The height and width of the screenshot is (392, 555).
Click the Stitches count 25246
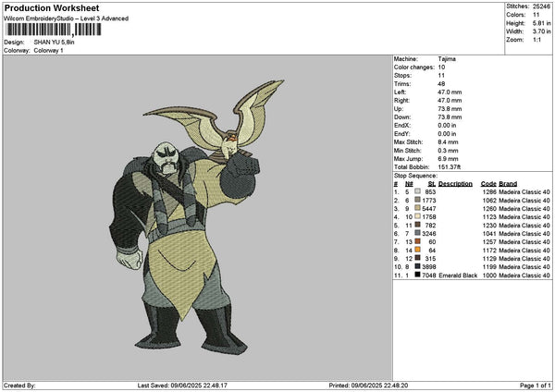click(x=543, y=6)
